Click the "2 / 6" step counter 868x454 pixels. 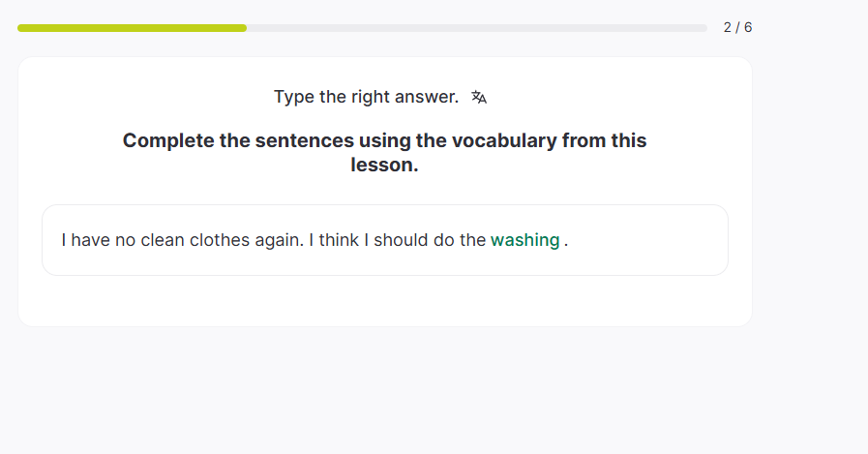[x=737, y=28]
